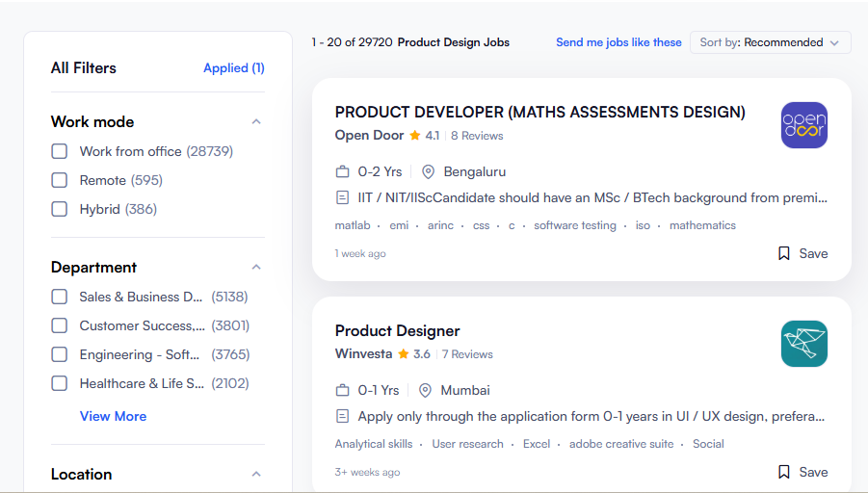The width and height of the screenshot is (868, 493).
Task: Check the Hybrid work mode filter
Action: (59, 209)
